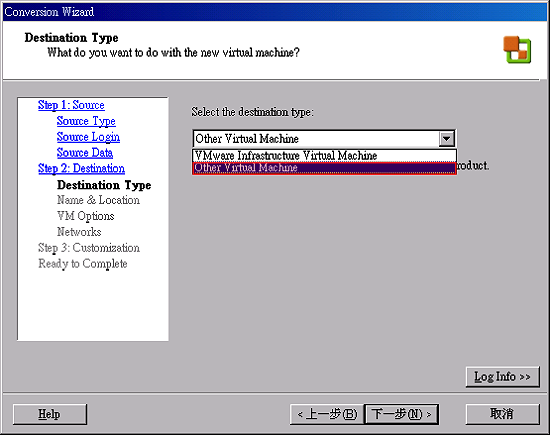The height and width of the screenshot is (435, 550).
Task: Open Step 2: Destination link
Action: [x=81, y=168]
